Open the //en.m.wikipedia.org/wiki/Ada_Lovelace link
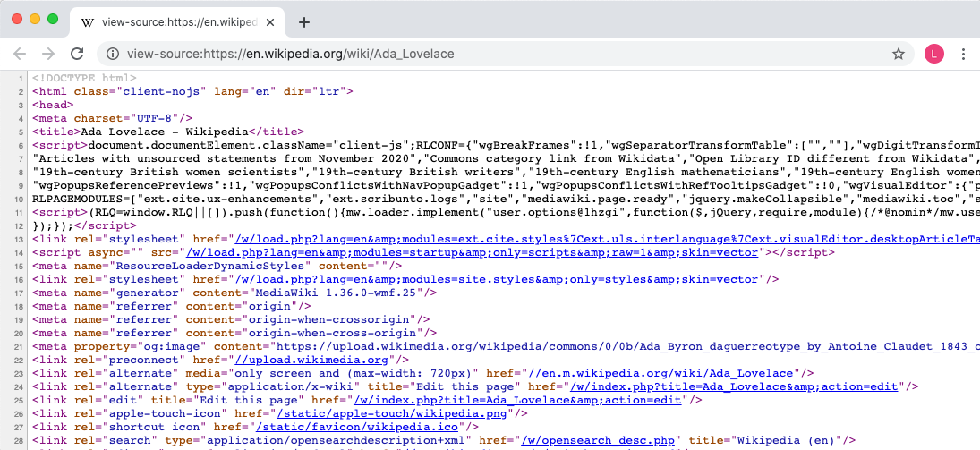 pyautogui.click(x=660, y=373)
